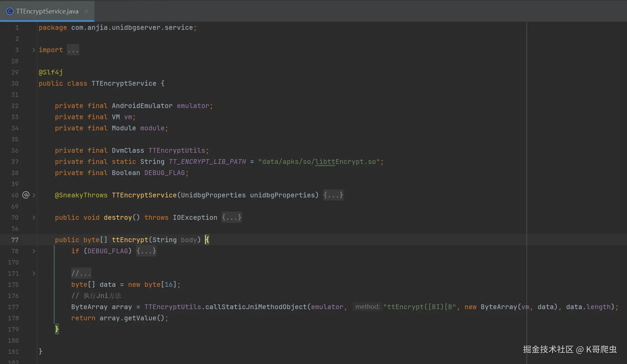Click the IOException type name
This screenshot has width=627, height=364.
pyautogui.click(x=195, y=217)
